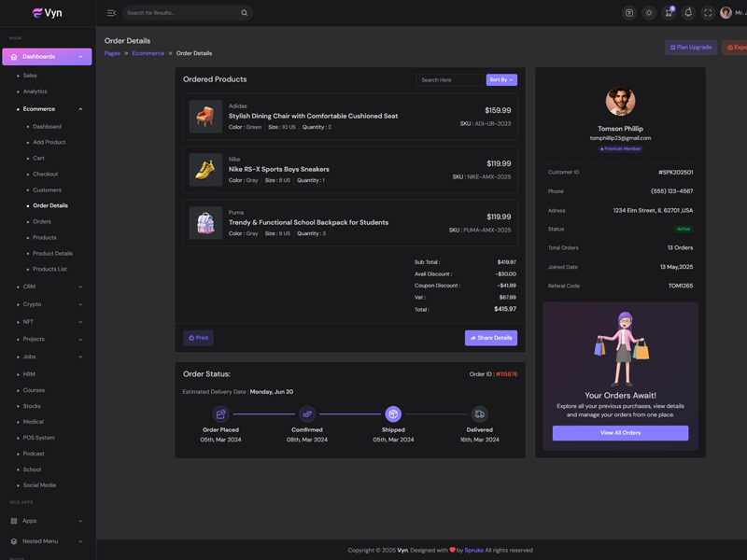The image size is (747, 560).
Task: Open the Sort By dropdown
Action: tap(501, 80)
